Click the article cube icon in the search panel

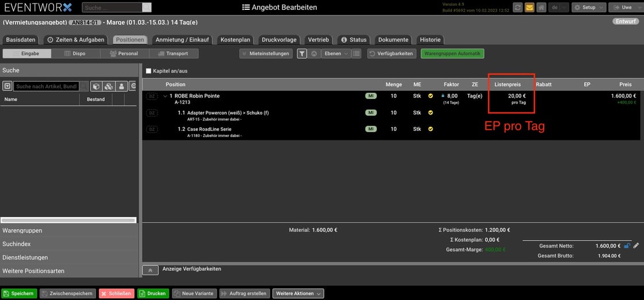(96, 86)
